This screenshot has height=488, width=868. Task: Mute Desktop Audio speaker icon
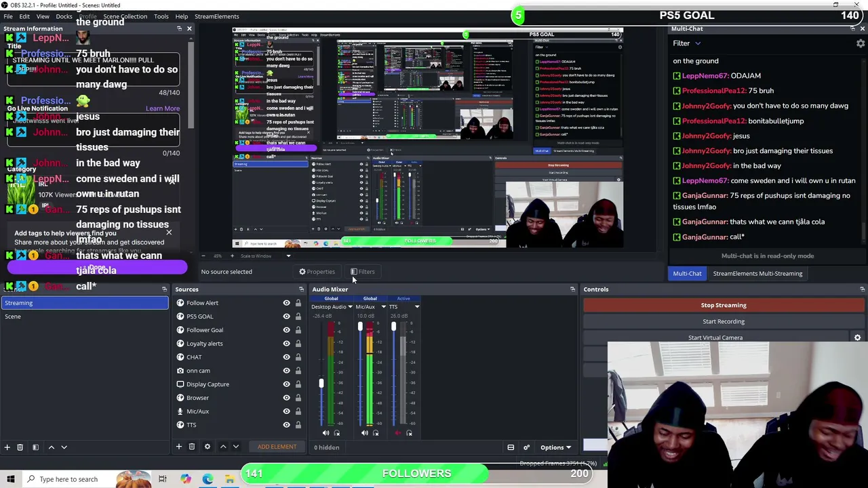coord(325,433)
